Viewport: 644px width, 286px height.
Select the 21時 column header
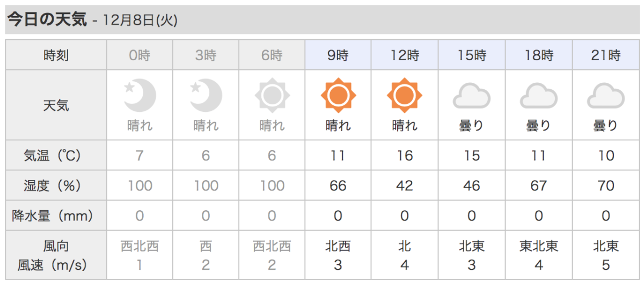click(606, 55)
